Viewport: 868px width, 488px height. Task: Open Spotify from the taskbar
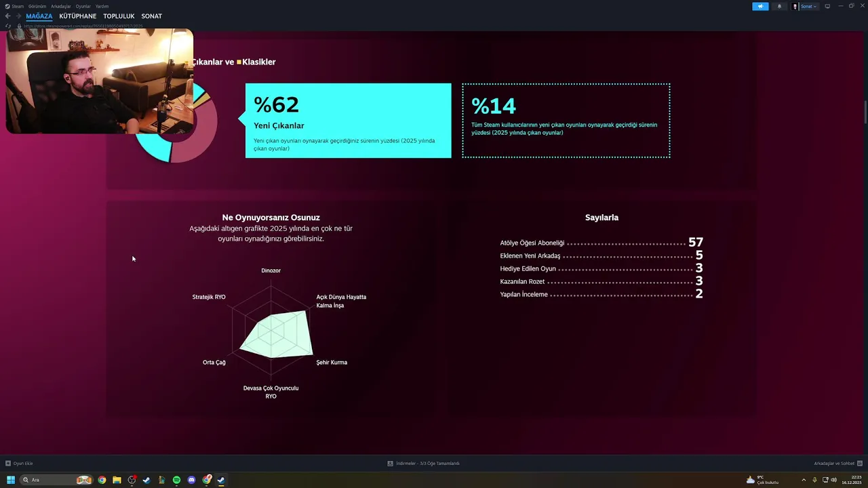tap(176, 480)
